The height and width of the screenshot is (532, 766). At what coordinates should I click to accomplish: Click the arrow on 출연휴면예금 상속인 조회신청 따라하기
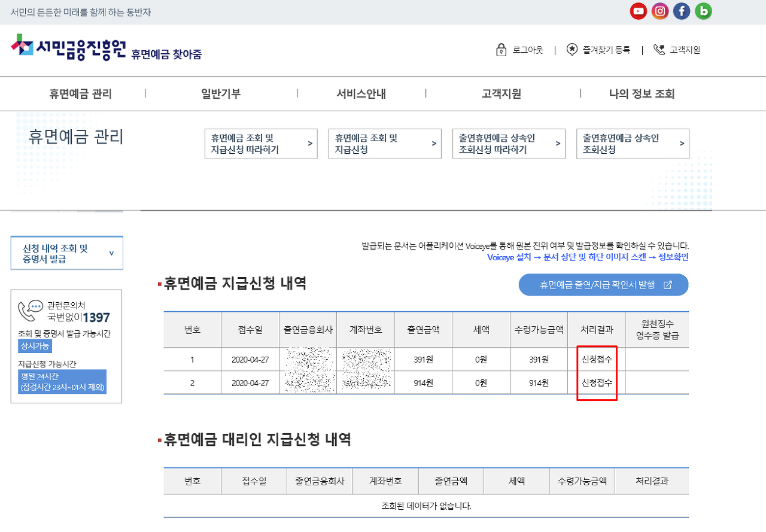557,144
